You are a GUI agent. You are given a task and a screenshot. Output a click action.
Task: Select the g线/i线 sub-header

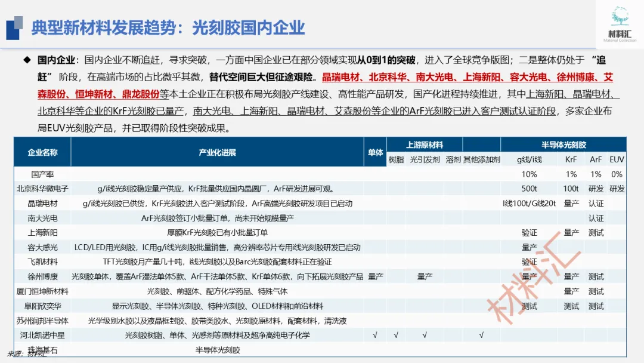tap(529, 159)
